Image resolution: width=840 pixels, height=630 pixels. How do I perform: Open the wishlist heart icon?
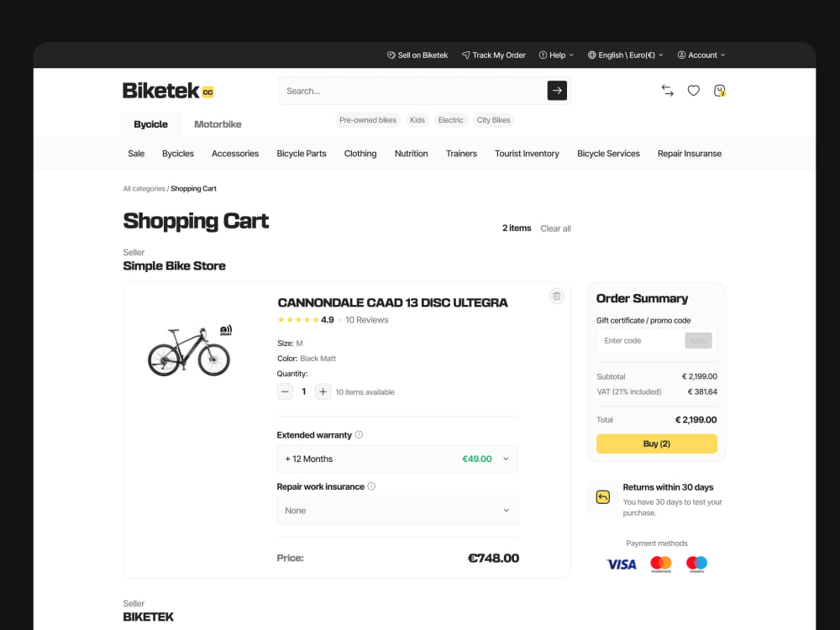tap(693, 91)
